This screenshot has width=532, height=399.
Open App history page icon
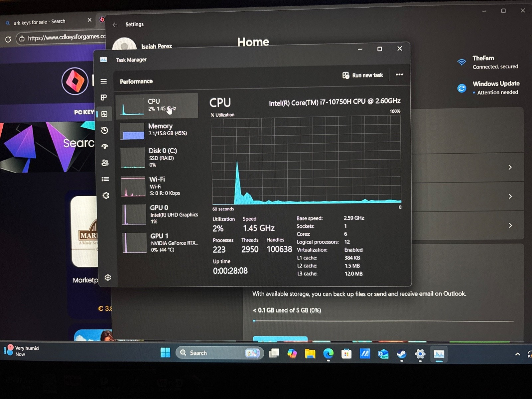pyautogui.click(x=104, y=130)
